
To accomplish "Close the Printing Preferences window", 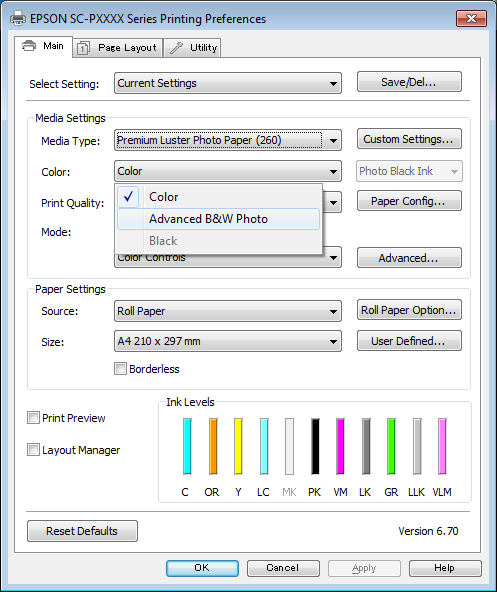I will [471, 18].
